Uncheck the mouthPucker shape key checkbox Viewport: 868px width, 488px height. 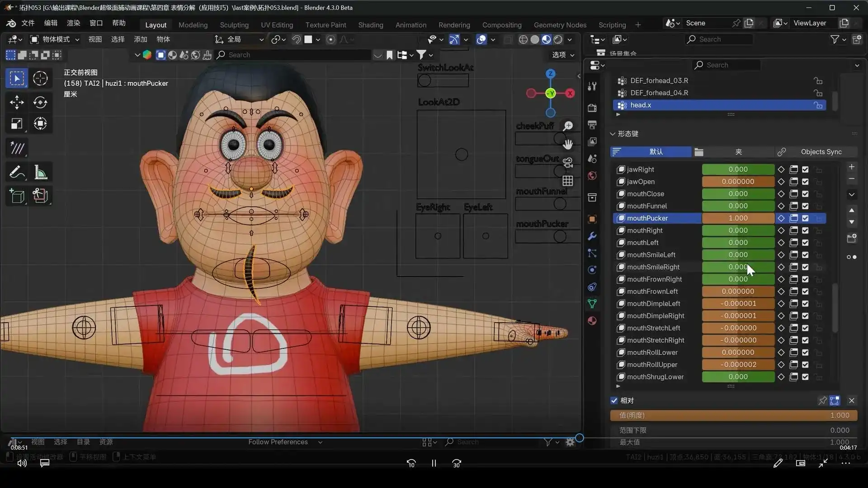pos(805,218)
